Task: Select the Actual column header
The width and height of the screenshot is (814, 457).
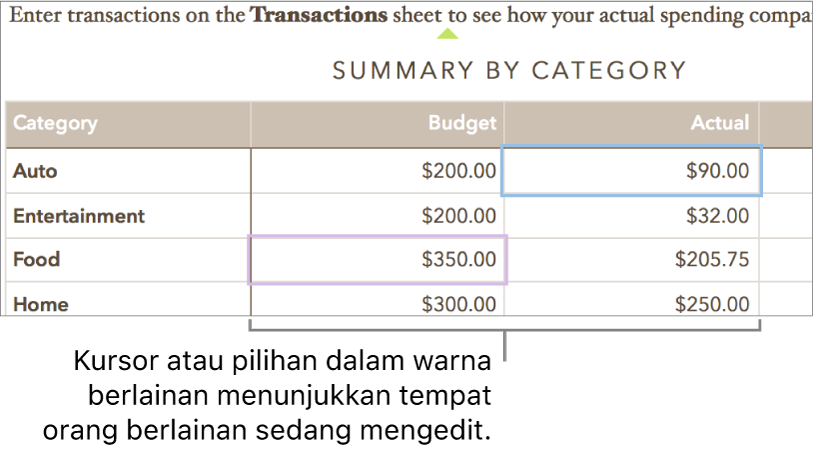Action: [x=631, y=123]
